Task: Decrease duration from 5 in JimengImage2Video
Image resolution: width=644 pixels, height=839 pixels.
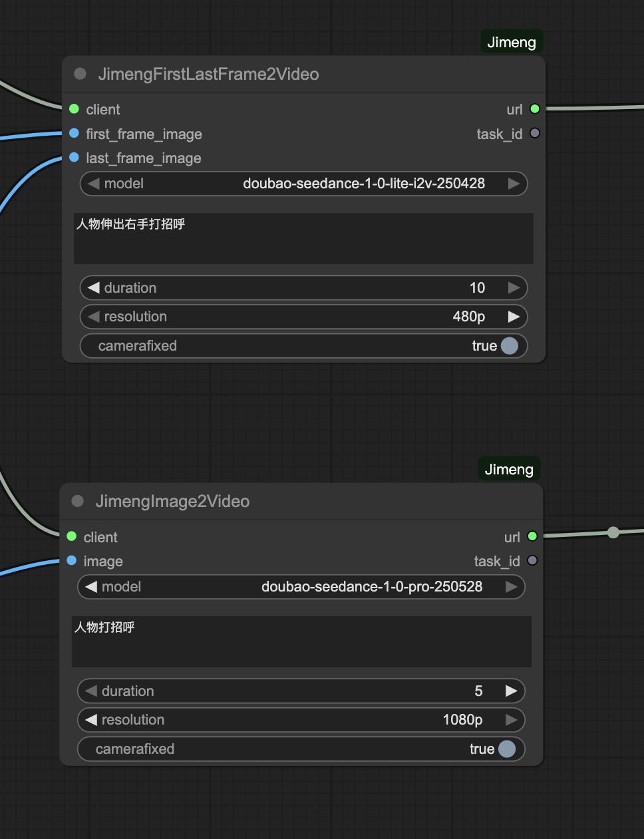Action: point(91,691)
